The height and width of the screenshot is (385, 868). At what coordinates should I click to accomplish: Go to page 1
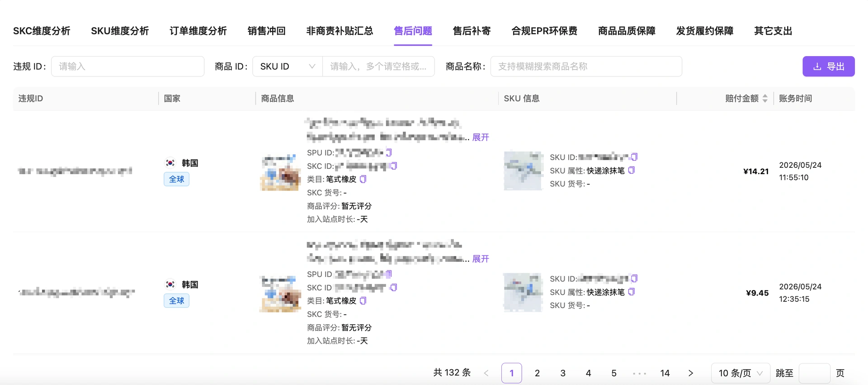(x=512, y=373)
